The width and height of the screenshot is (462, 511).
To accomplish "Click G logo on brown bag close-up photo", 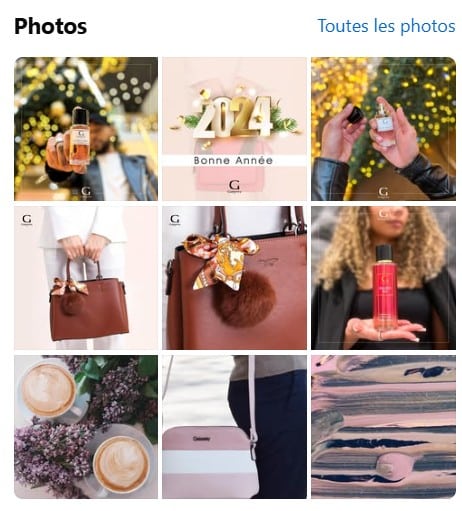I will coord(175,220).
